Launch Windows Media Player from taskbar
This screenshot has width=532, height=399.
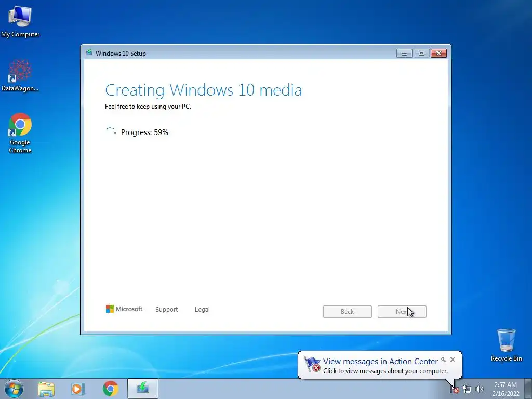pyautogui.click(x=78, y=389)
